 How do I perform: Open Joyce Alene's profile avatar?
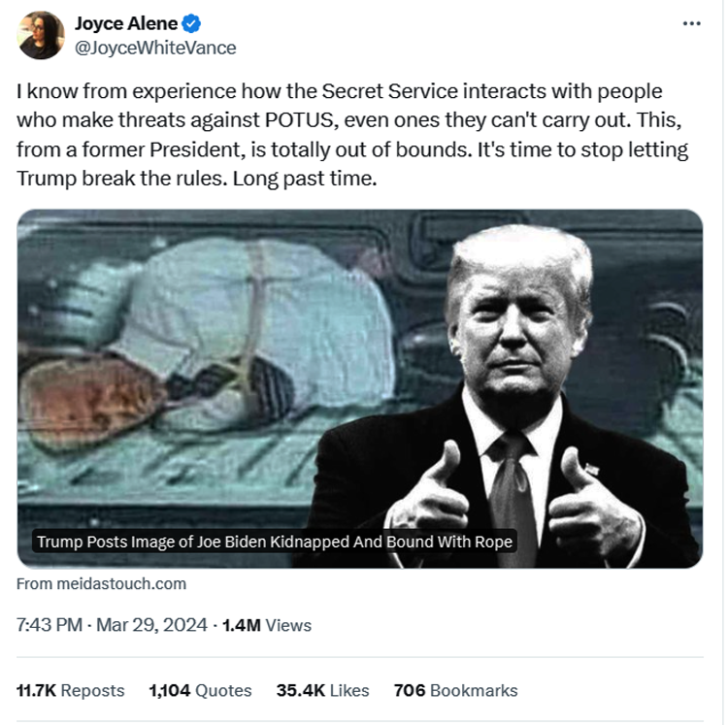[41, 35]
